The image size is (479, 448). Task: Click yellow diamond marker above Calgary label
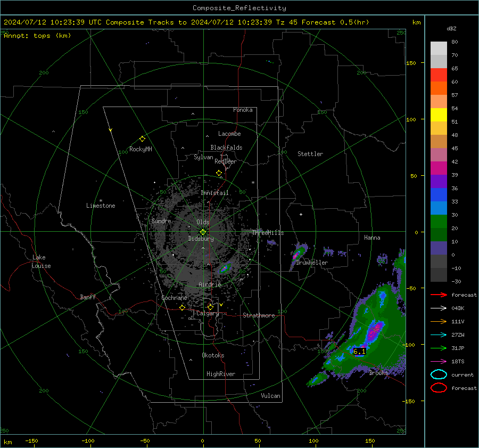pyautogui.click(x=210, y=307)
